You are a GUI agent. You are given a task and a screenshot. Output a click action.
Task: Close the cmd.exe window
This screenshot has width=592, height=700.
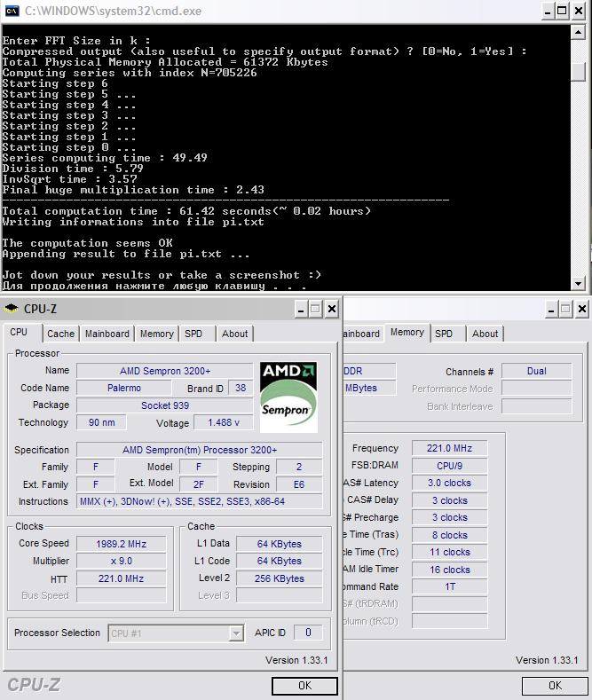point(579,11)
